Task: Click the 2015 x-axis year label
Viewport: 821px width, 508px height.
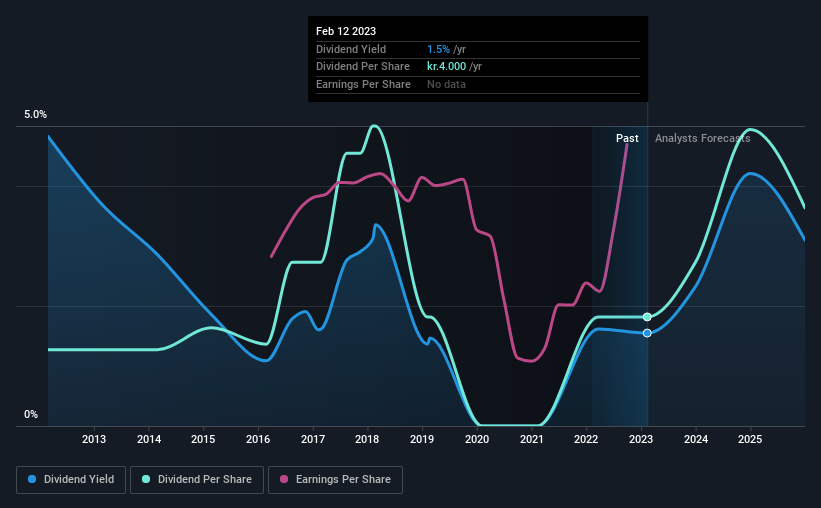Action: [x=203, y=439]
